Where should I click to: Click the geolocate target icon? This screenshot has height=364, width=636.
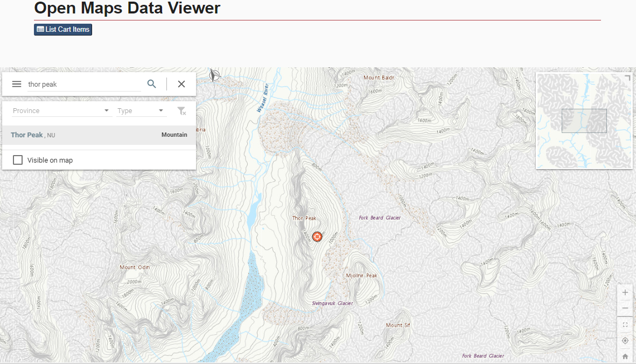click(x=625, y=340)
